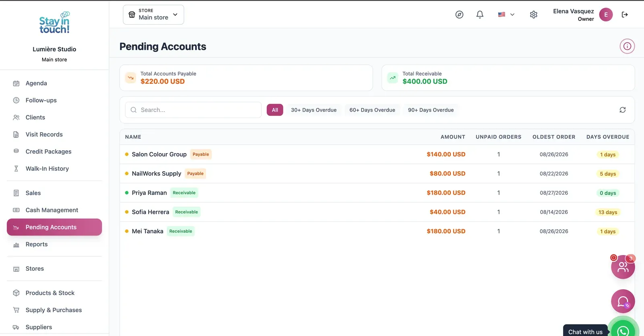
Task: Select the Mei Tanaka row
Action: (x=377, y=231)
